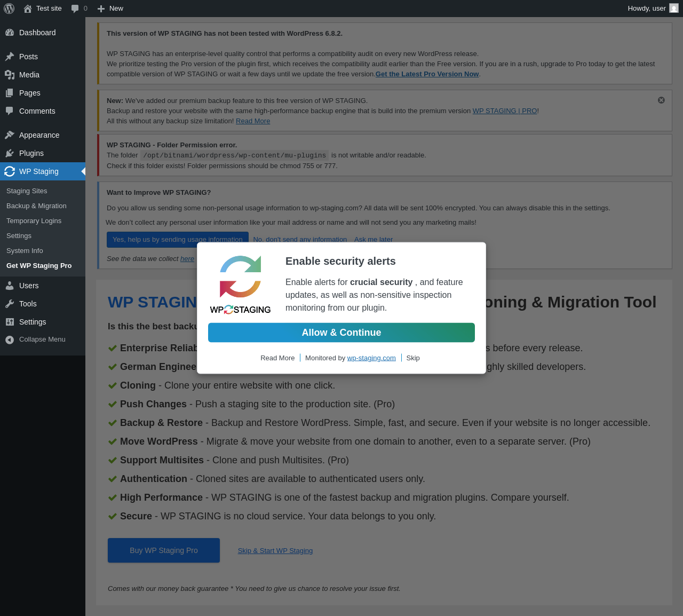Open System Info submenu item
The height and width of the screenshot is (616, 683).
tap(25, 251)
